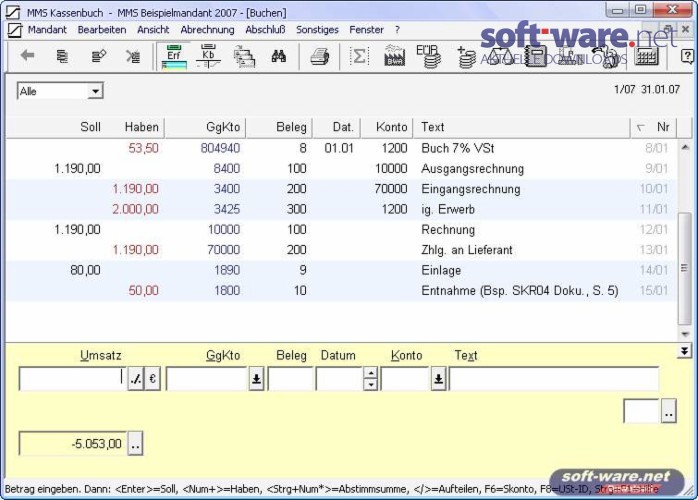Click the insert booking line icon
The height and width of the screenshot is (500, 698).
click(x=62, y=56)
